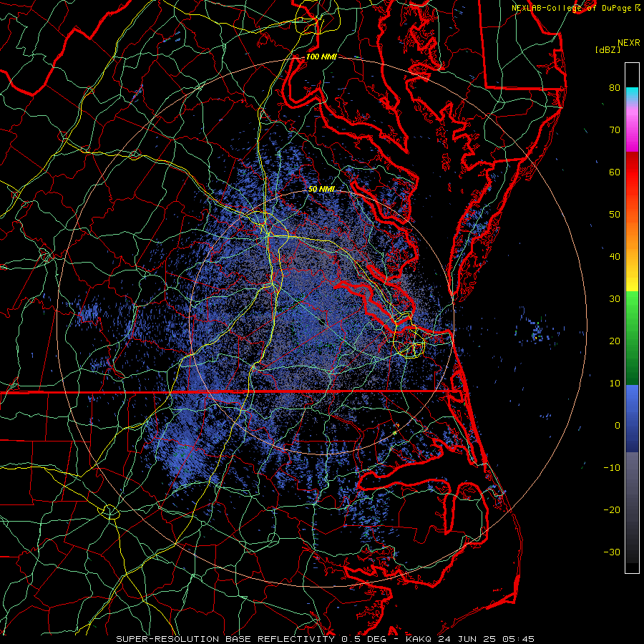This screenshot has height=644, width=644.
Task: Click the 50 value on dBZ scale
Action: tap(615, 215)
